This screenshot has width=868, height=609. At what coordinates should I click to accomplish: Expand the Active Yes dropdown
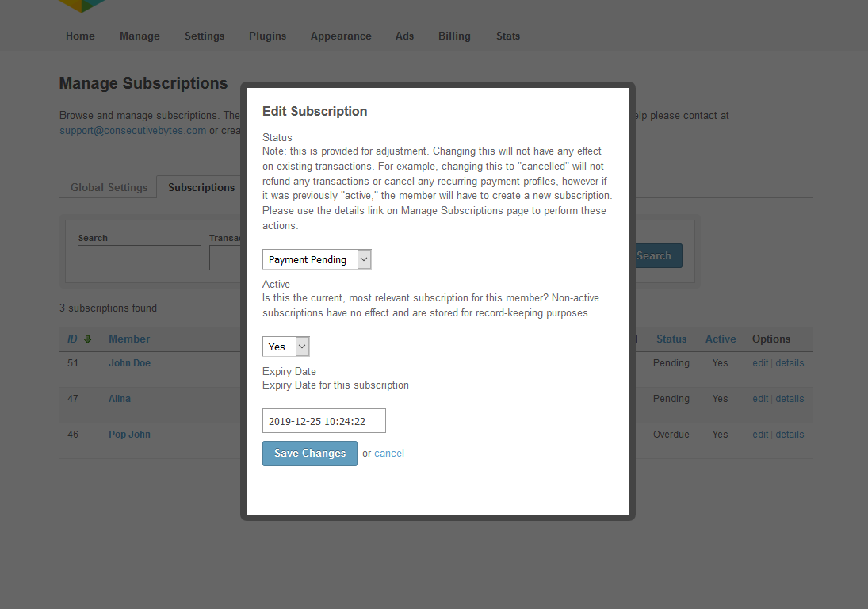(x=285, y=347)
